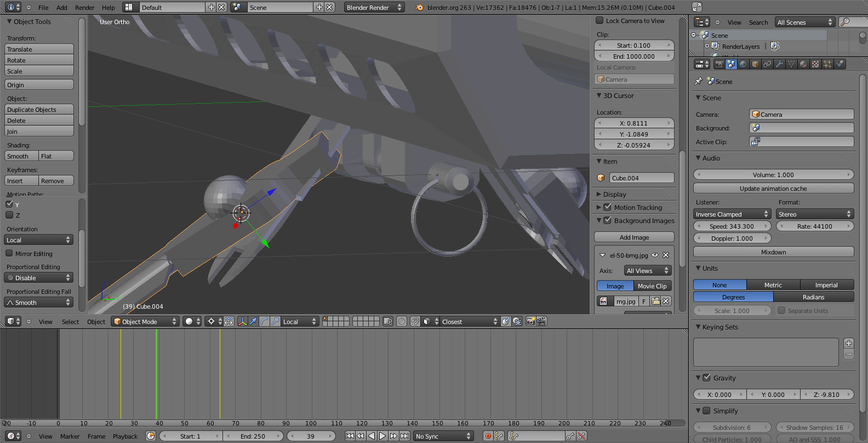Open the Constraints properties tab (chain icon)
The height and width of the screenshot is (443, 868).
coord(767,64)
